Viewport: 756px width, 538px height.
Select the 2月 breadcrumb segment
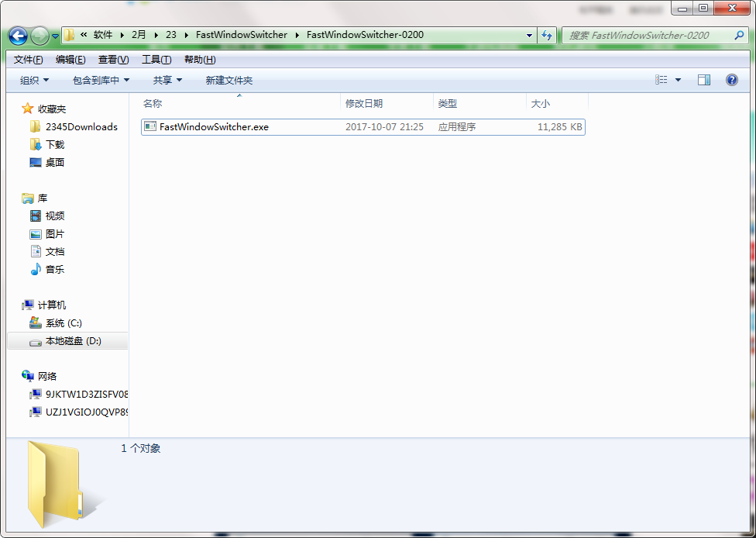tap(139, 35)
